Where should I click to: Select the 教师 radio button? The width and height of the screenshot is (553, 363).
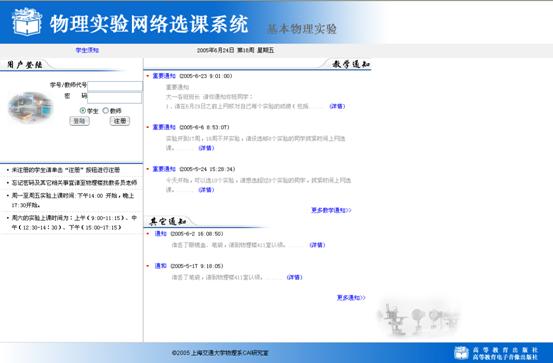(105, 110)
